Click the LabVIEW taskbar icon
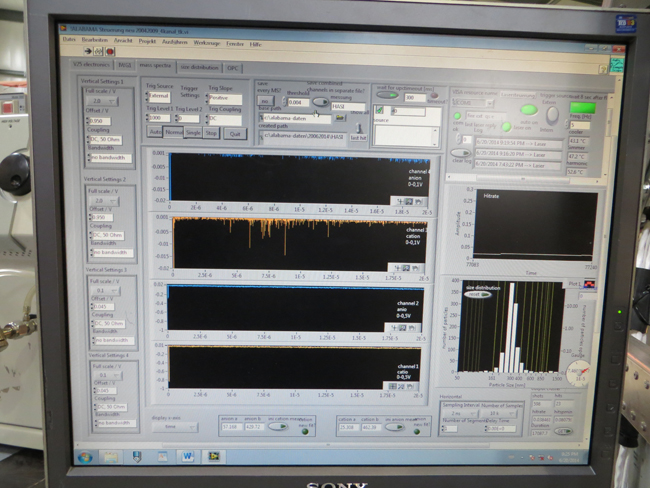 click(x=213, y=456)
